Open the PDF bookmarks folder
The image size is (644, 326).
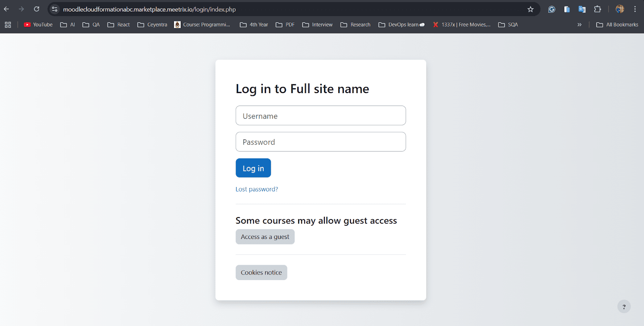[x=285, y=25]
